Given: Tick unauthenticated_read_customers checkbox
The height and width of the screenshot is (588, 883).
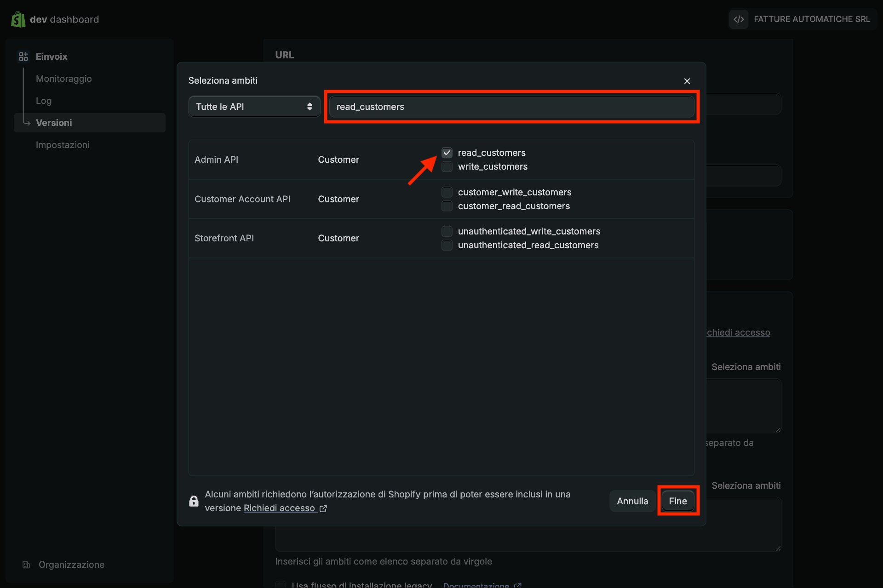Looking at the screenshot, I should [447, 245].
